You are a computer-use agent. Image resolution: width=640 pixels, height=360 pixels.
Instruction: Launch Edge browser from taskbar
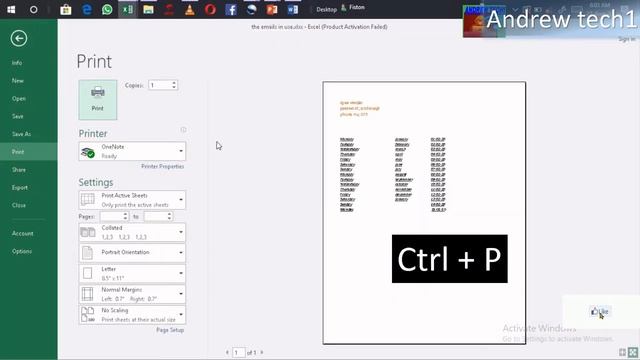87,9
